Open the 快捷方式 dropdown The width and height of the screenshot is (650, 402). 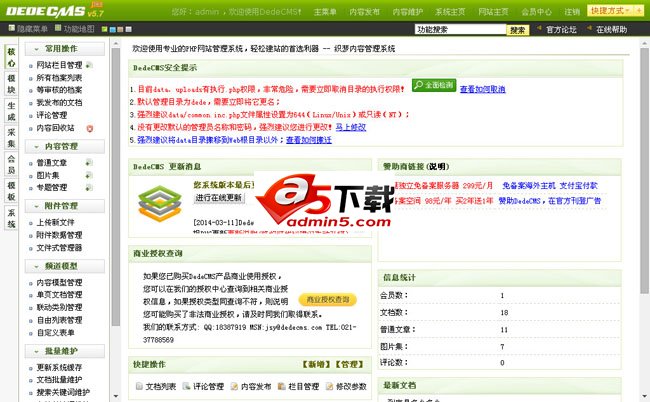click(x=611, y=10)
